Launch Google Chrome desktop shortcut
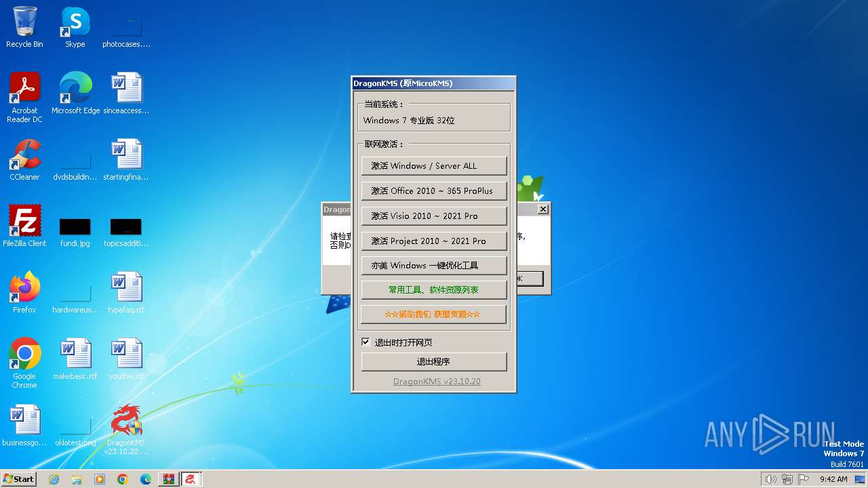The image size is (868, 488). click(24, 363)
